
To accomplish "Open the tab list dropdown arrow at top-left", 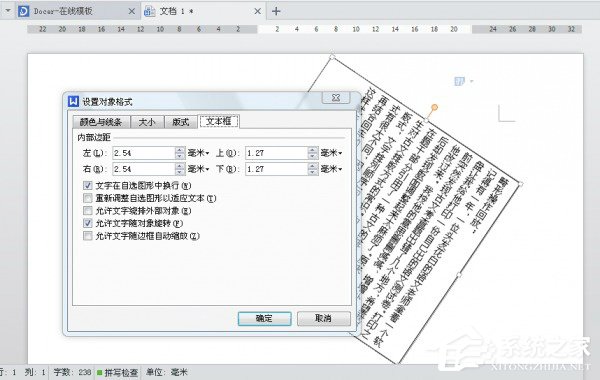I will coord(8,11).
